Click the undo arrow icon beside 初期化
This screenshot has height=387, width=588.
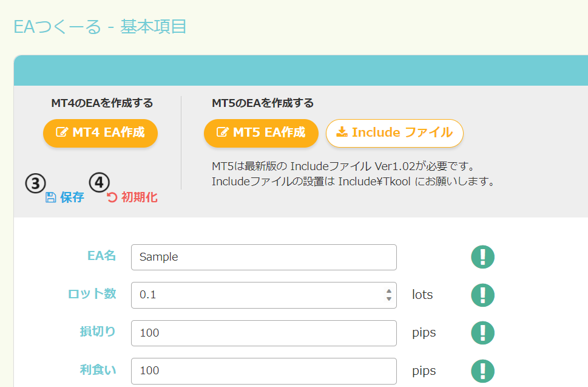(112, 197)
